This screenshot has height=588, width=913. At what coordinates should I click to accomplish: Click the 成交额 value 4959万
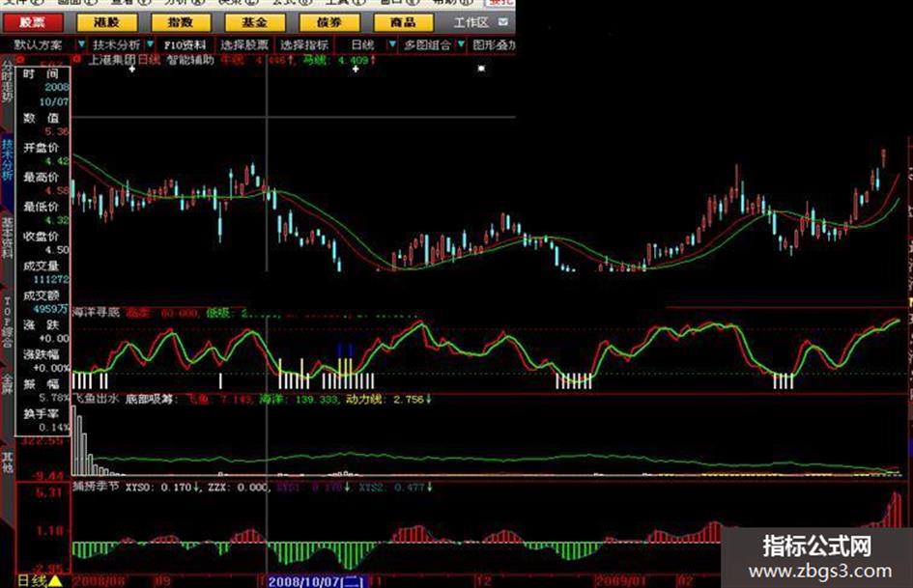click(x=51, y=309)
